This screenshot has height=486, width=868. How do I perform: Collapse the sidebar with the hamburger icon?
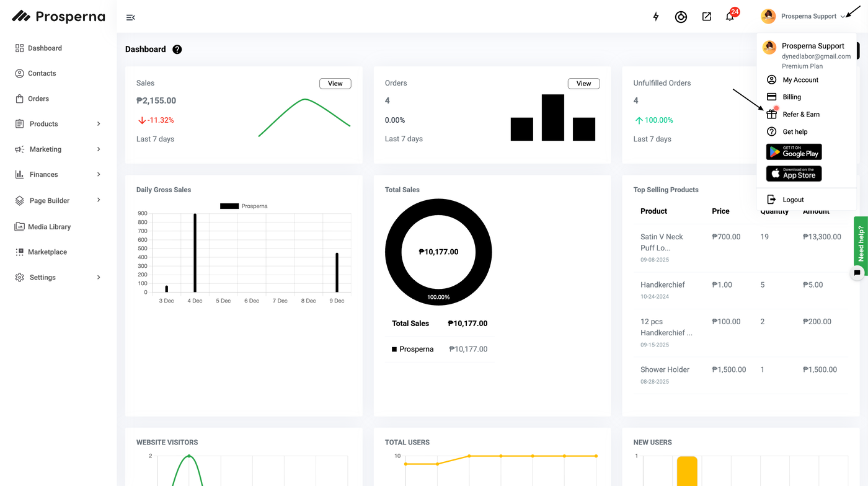click(130, 17)
